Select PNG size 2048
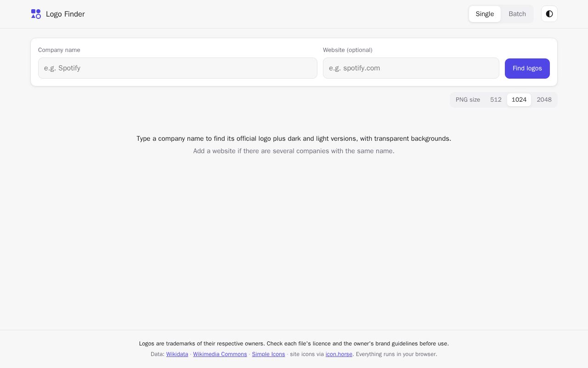 coord(544,100)
